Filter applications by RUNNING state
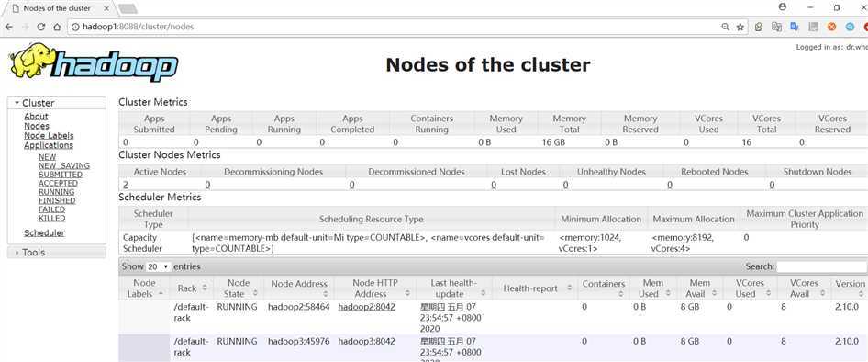This screenshot has width=868, height=362. [57, 192]
